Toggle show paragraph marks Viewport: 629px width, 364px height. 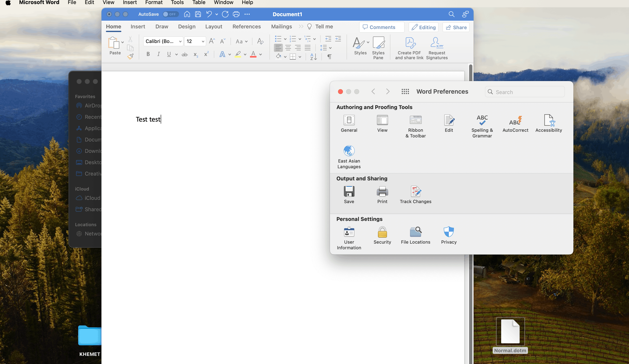point(330,57)
